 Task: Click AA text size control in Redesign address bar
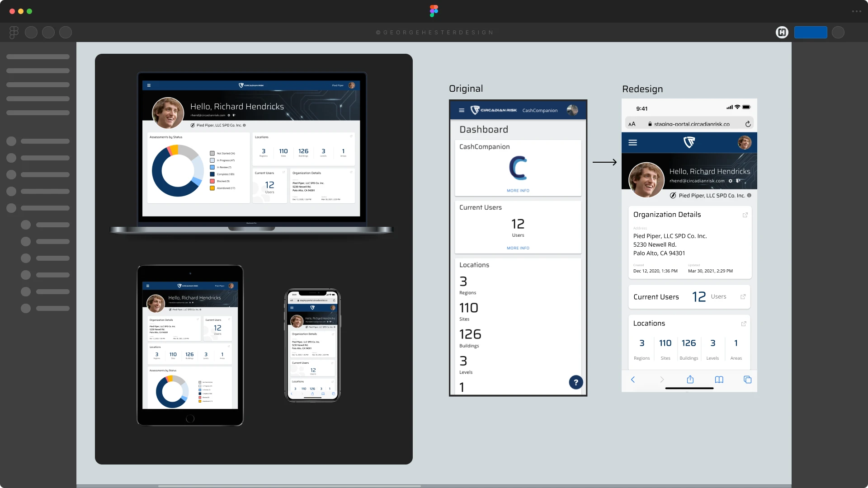pyautogui.click(x=632, y=124)
